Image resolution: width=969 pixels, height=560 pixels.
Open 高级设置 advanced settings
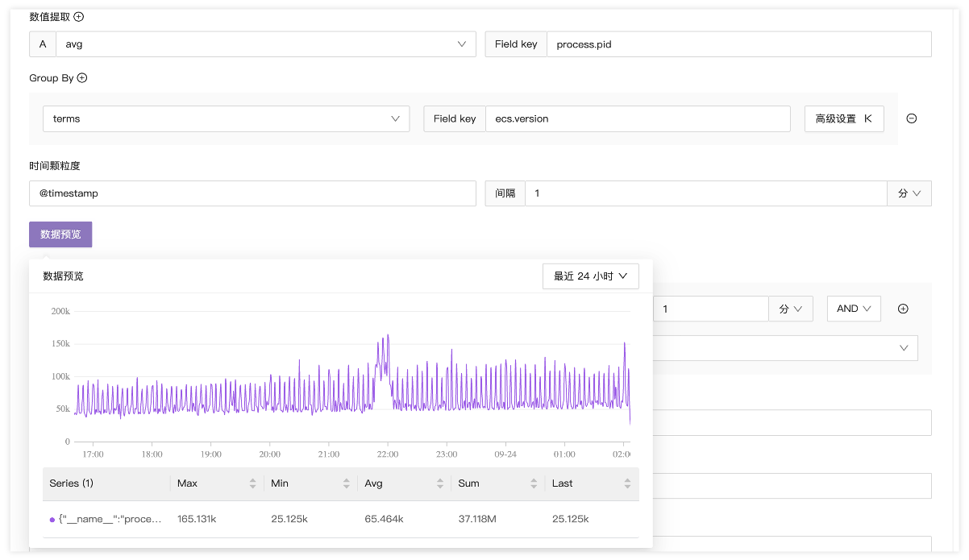click(x=843, y=118)
